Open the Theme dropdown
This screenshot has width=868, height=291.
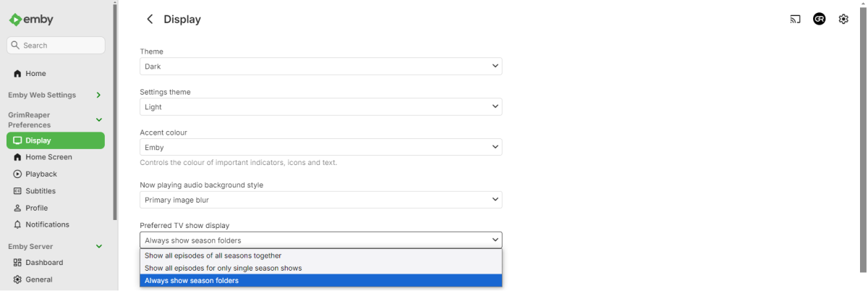[x=320, y=67]
